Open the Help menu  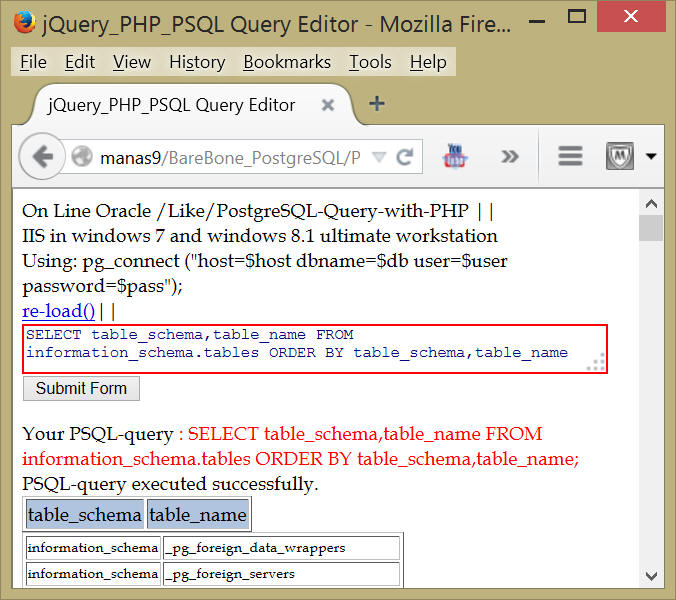tap(428, 62)
